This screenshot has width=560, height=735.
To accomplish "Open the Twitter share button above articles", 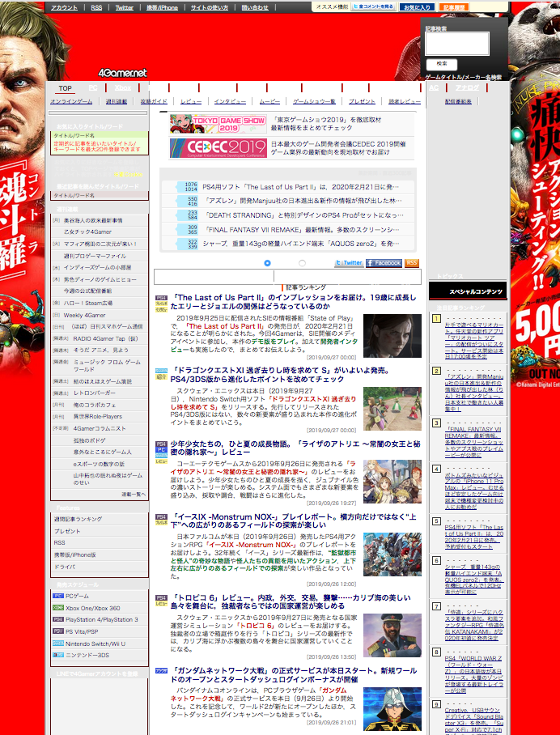I will (x=349, y=263).
